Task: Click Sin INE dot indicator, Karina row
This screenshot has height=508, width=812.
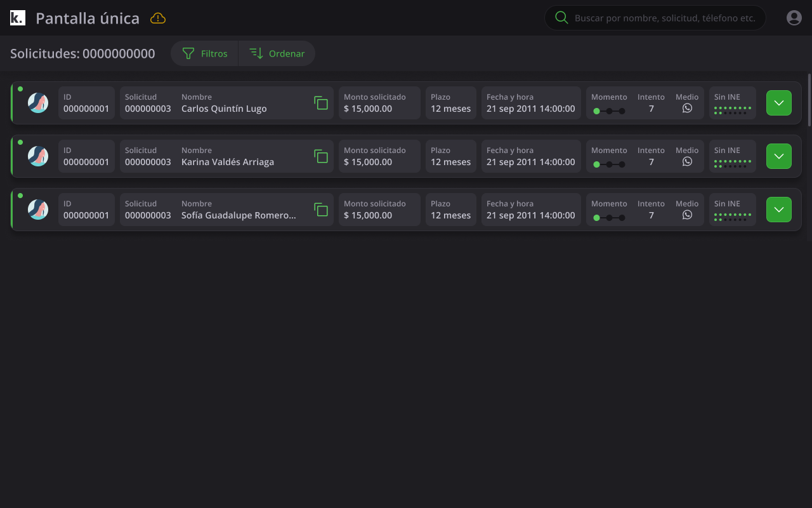Action: coord(733,164)
